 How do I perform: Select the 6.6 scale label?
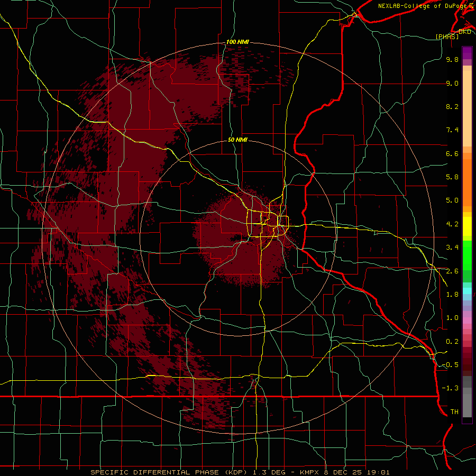[452, 153]
